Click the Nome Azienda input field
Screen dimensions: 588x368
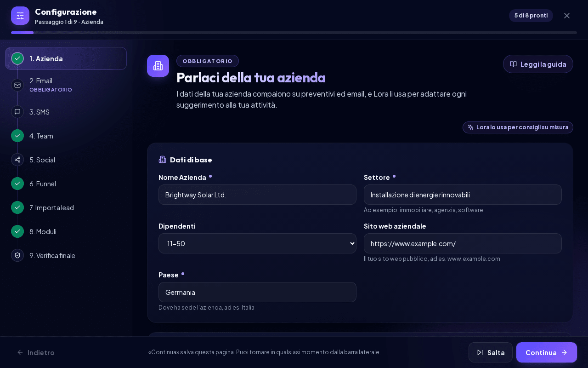point(257,195)
